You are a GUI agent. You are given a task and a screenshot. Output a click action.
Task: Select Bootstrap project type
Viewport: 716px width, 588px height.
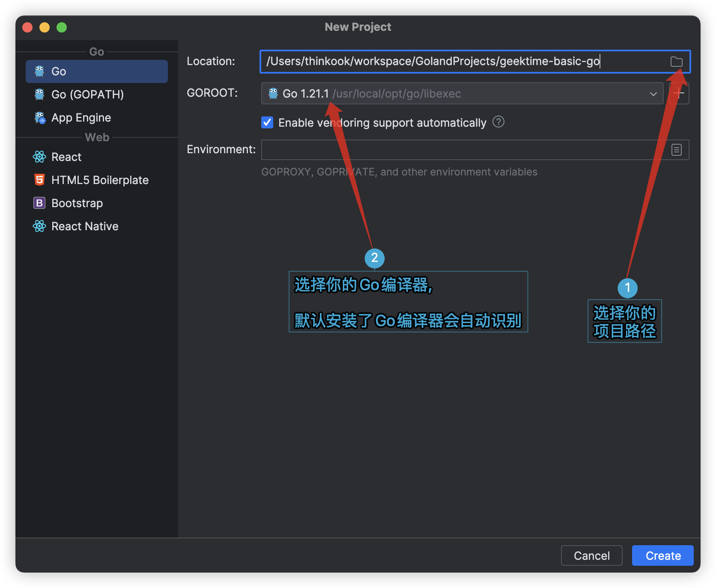[97, 203]
